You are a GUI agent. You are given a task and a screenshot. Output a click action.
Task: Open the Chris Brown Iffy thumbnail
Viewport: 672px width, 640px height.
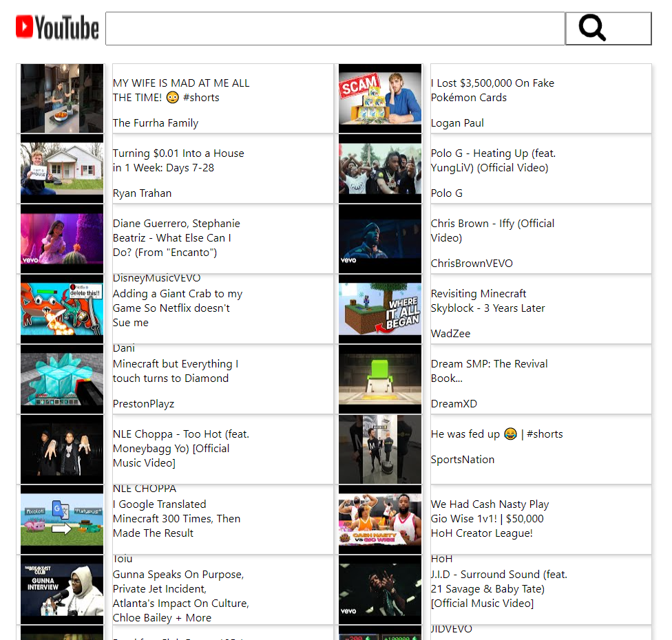click(x=380, y=239)
